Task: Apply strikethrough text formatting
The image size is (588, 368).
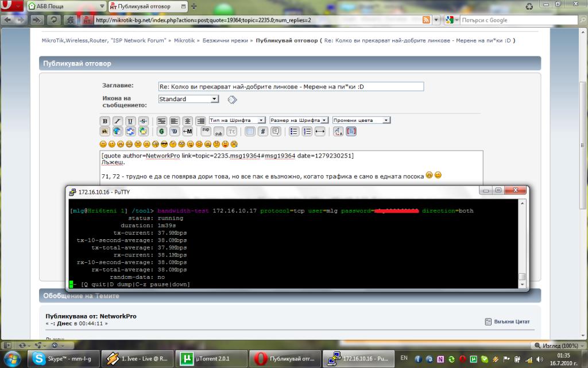Action: 143,121
